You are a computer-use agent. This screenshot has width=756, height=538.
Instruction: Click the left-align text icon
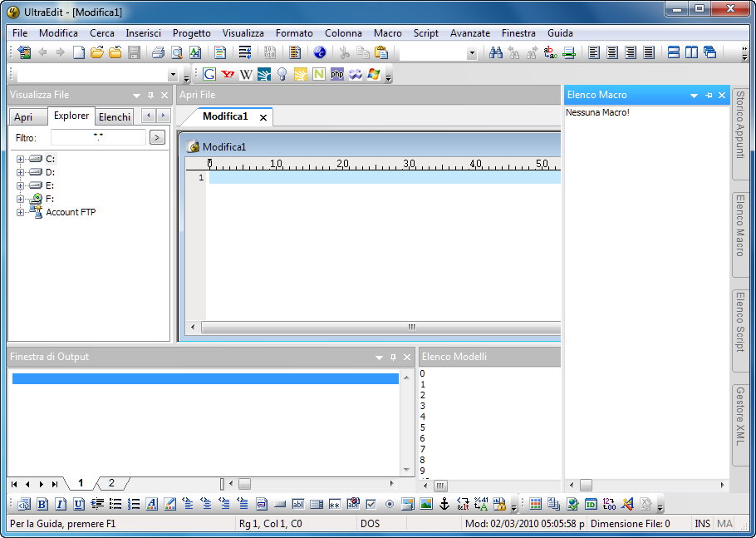(594, 52)
